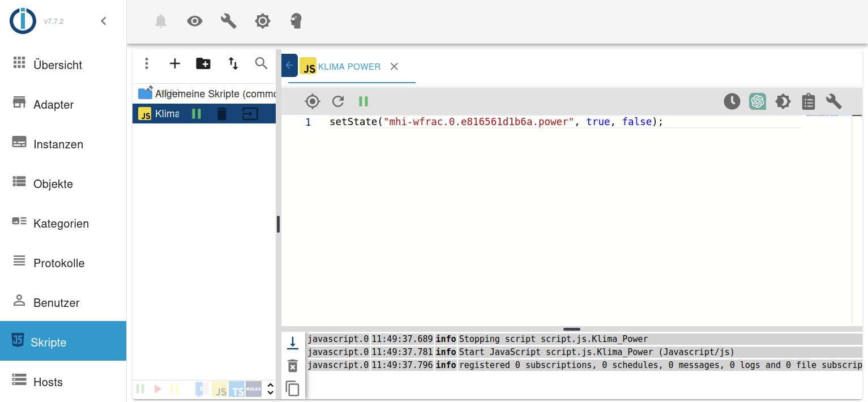868x402 pixels.
Task: Filter script list by TypeScript type
Action: [x=237, y=390]
